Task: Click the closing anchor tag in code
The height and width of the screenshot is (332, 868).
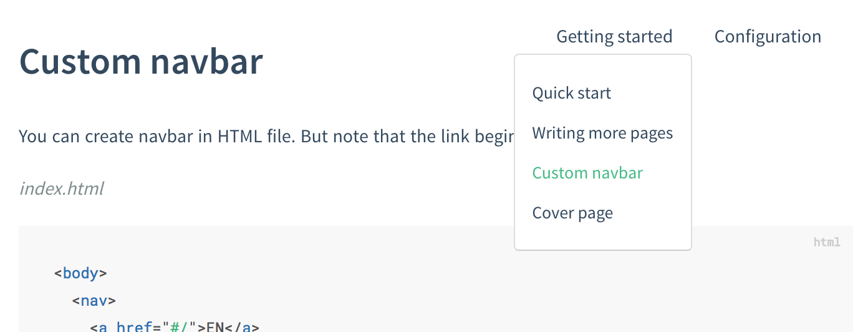Action: point(242,327)
